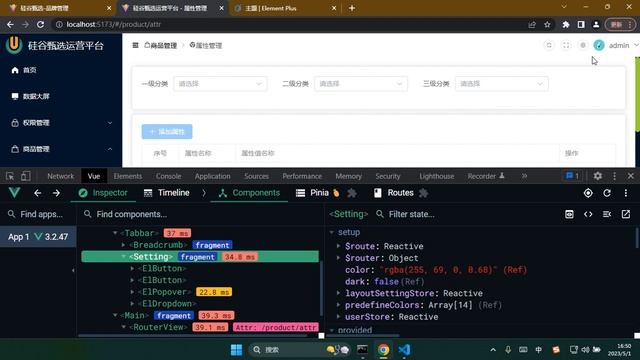Toggle DevTools device toolbar icon
The width and height of the screenshot is (640, 360).
pos(25,176)
